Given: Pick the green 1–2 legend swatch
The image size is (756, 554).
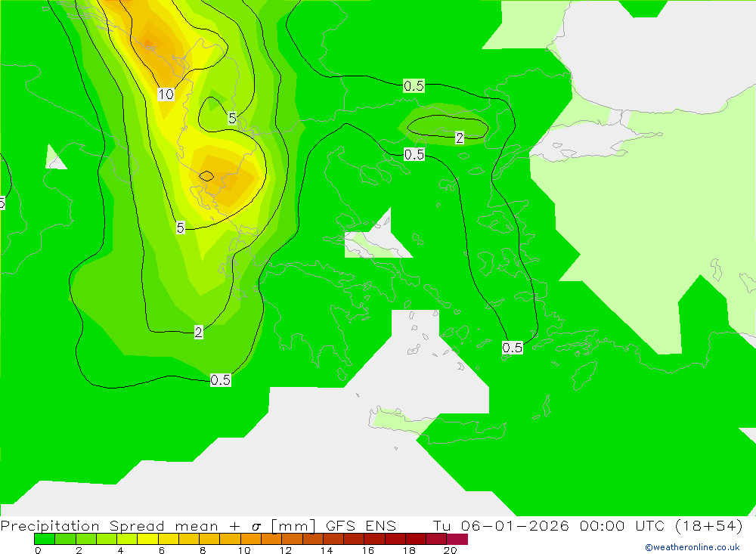Looking at the screenshot, I should point(65,539).
